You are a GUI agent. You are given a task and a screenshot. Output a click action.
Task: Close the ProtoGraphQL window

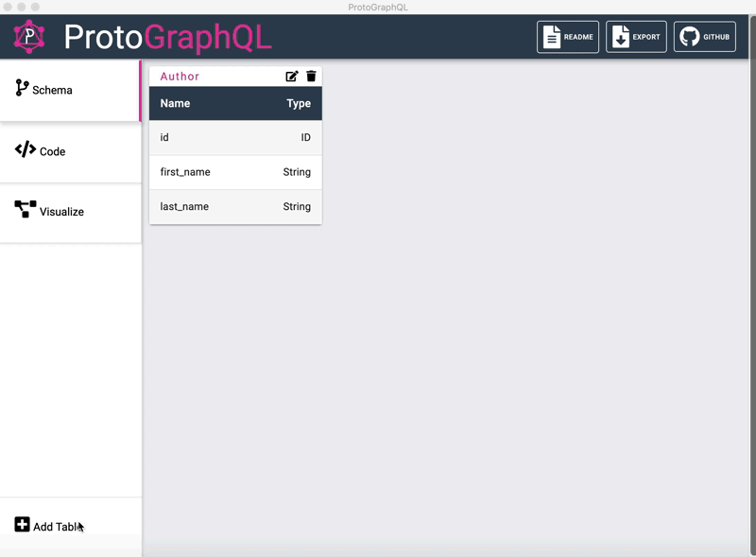[x=8, y=7]
